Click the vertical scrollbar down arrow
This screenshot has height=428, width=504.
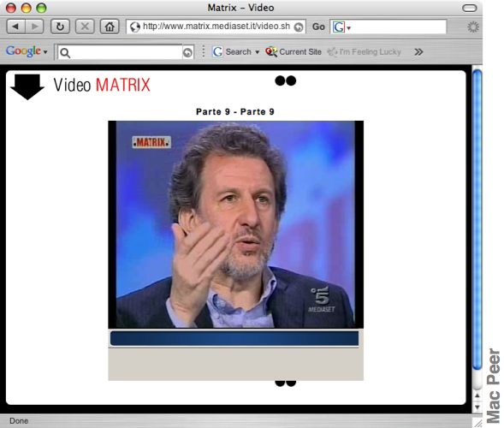coord(477,407)
